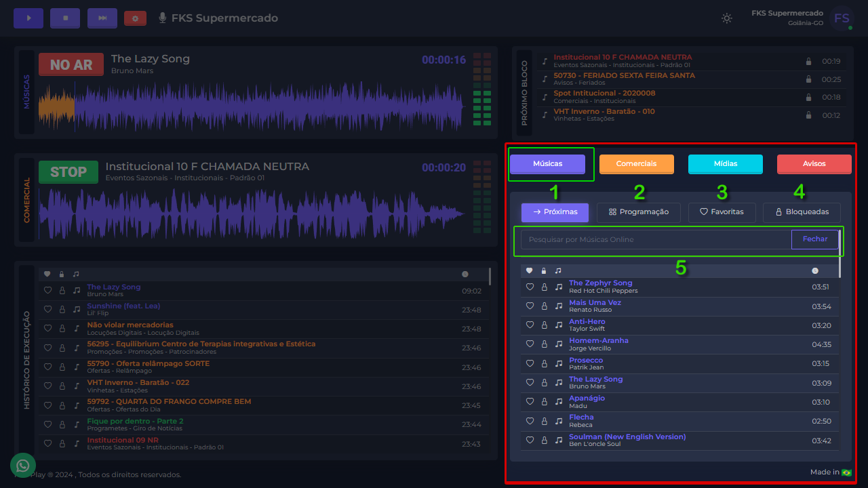868x488 pixels.
Task: Show the Programação list
Action: (639, 212)
